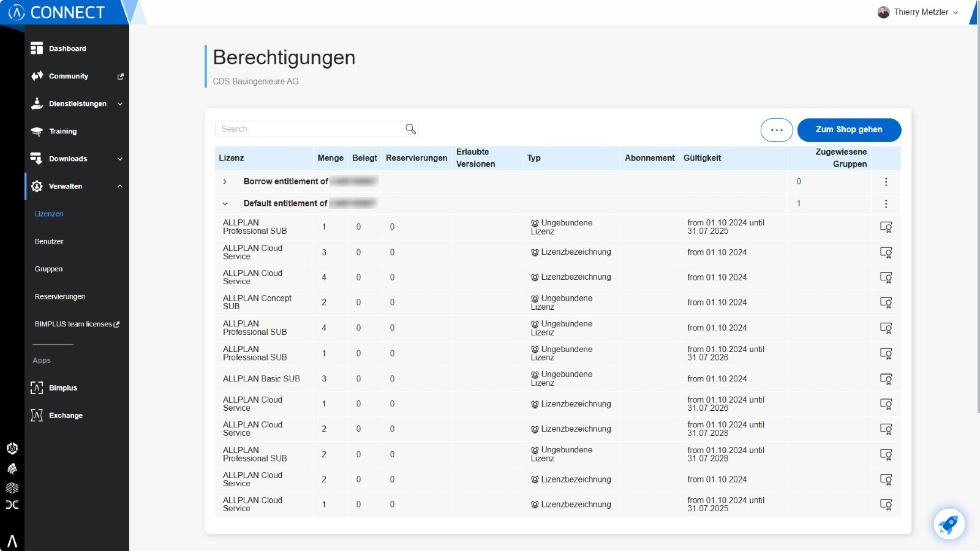Open Bimplus app from sidebar
The image size is (980, 551).
tap(62, 388)
